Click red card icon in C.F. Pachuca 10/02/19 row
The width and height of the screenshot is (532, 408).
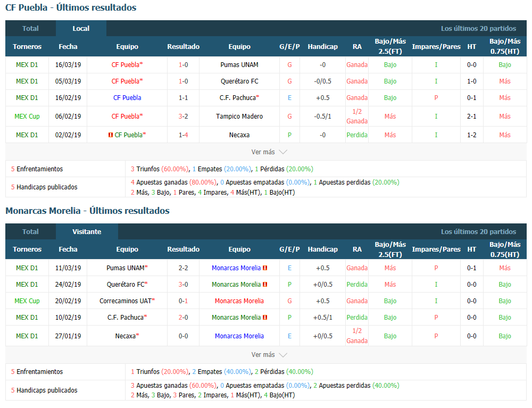coord(265,318)
